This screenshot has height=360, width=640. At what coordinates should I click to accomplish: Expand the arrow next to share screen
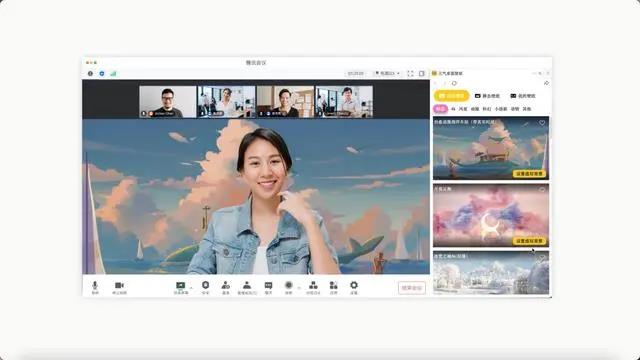coord(191,288)
